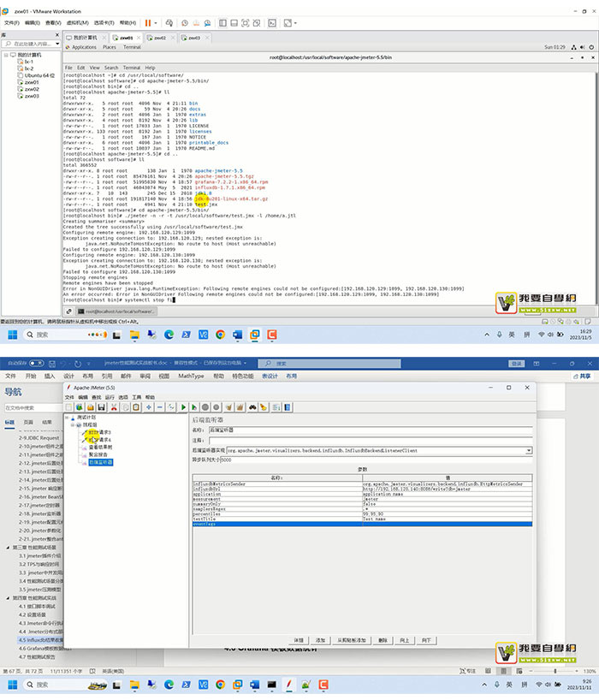Click JMeter Clear results broom icon
The width and height of the screenshot is (599, 700).
pyautogui.click(x=229, y=407)
